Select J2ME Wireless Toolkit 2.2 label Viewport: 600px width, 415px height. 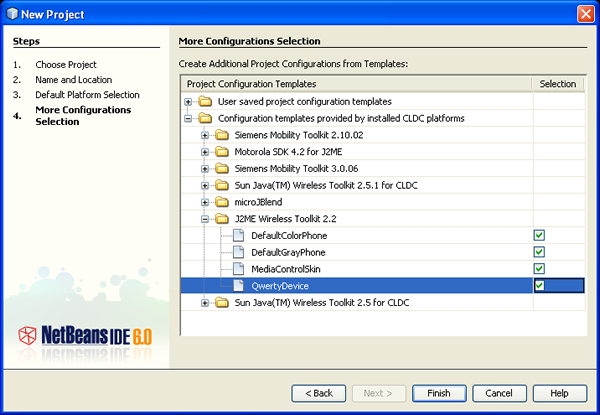click(285, 219)
